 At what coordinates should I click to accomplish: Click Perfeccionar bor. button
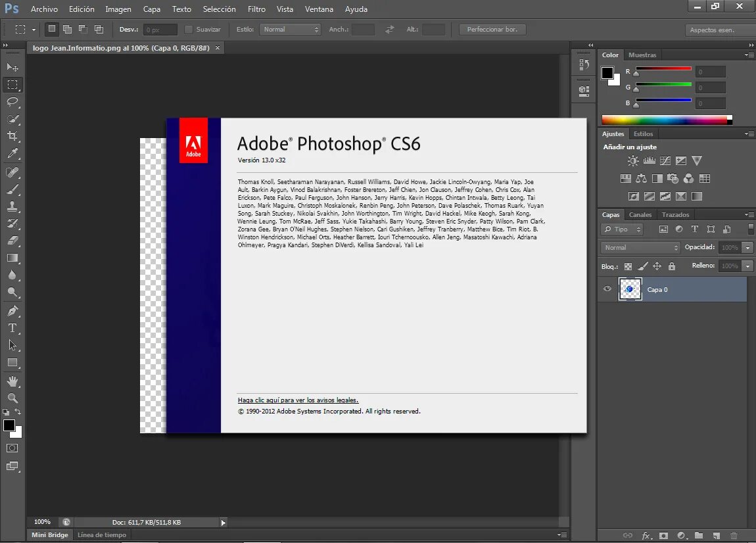pyautogui.click(x=492, y=30)
